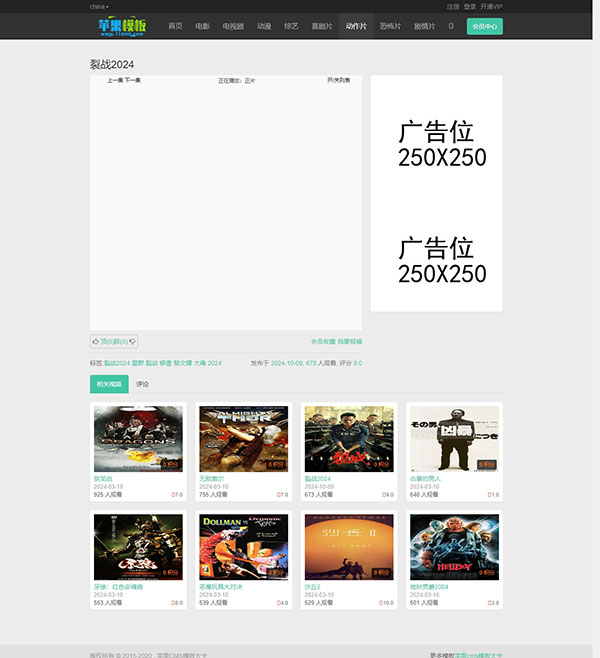This screenshot has width=600, height=658.
Task: Open the china language dropdown
Action: 99,6
